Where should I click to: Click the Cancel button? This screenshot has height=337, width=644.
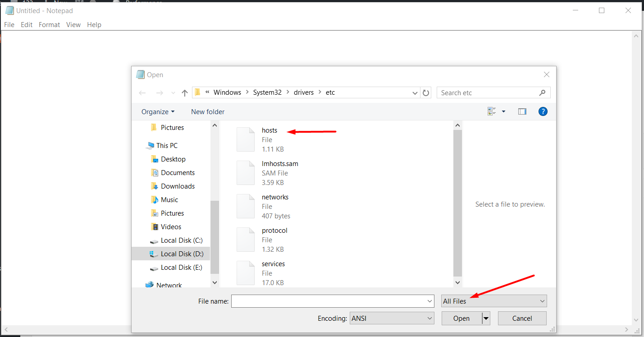point(521,318)
